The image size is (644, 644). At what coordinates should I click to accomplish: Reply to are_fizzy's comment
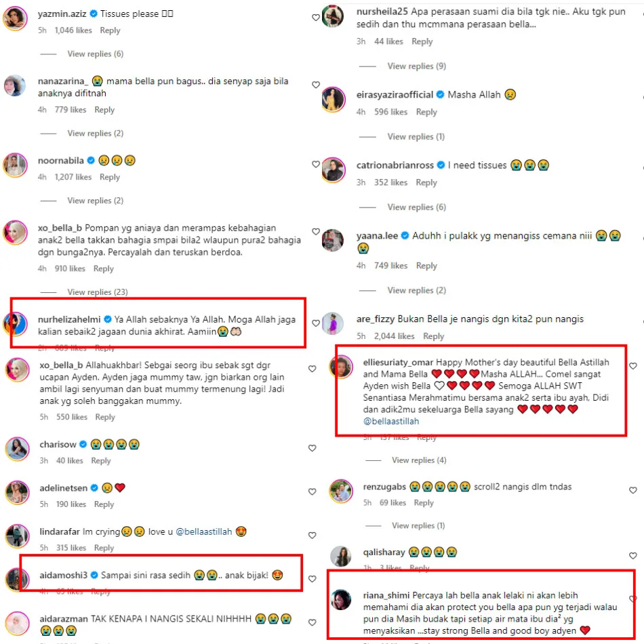pyautogui.click(x=433, y=336)
